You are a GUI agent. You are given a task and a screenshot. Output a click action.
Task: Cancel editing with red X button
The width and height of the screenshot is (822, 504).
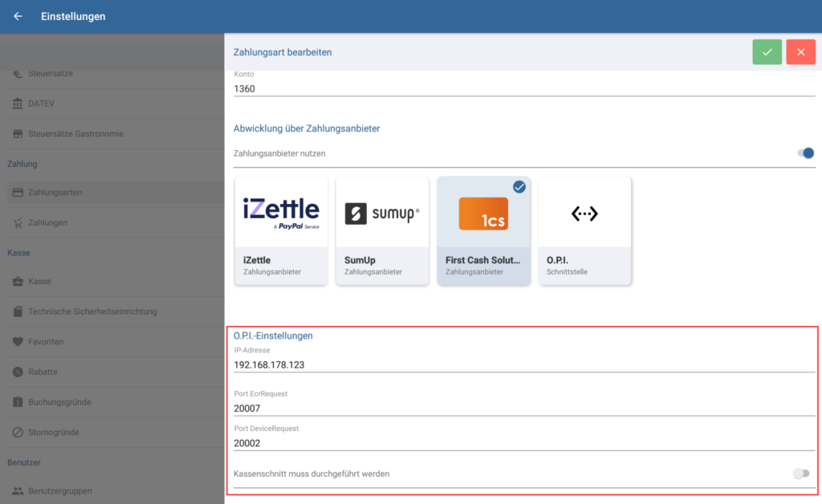800,52
